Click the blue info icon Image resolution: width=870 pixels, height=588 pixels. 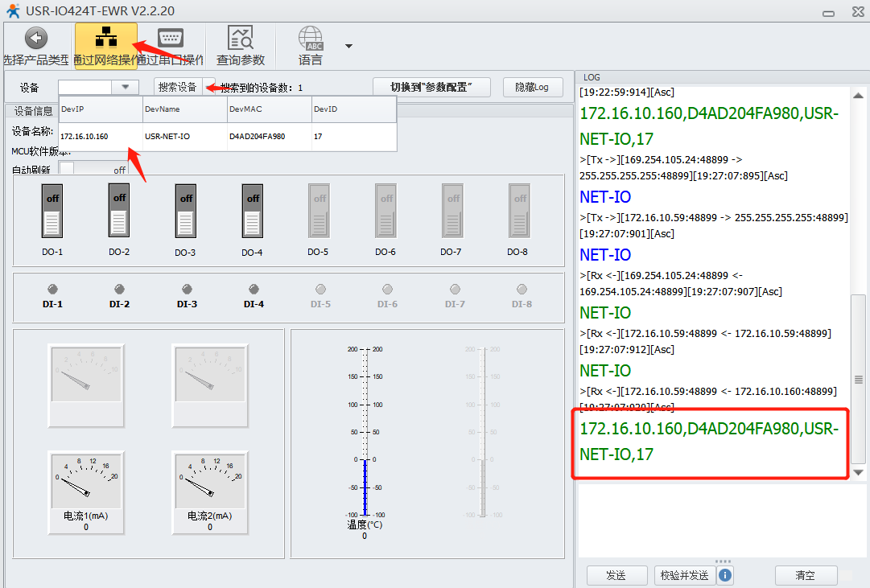click(725, 575)
